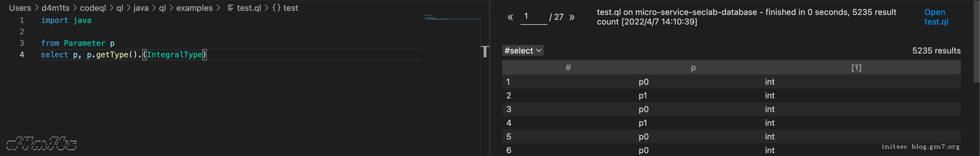Image resolution: width=980 pixels, height=156 pixels.
Task: Select the int value in row 3
Action: pos(770,109)
